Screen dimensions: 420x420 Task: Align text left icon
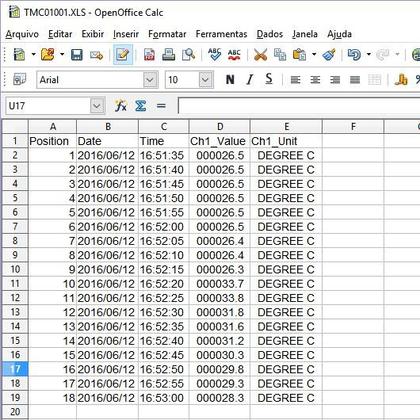[x=295, y=80]
